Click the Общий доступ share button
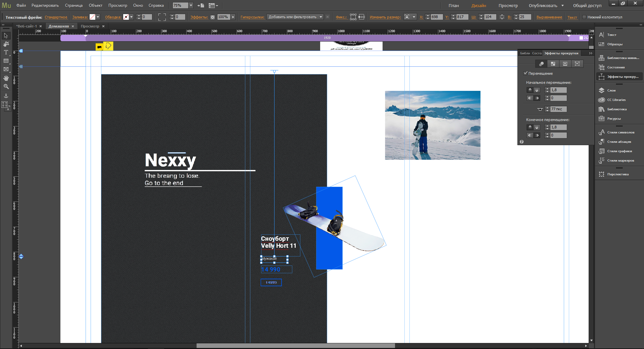644x349 pixels. pos(587,5)
